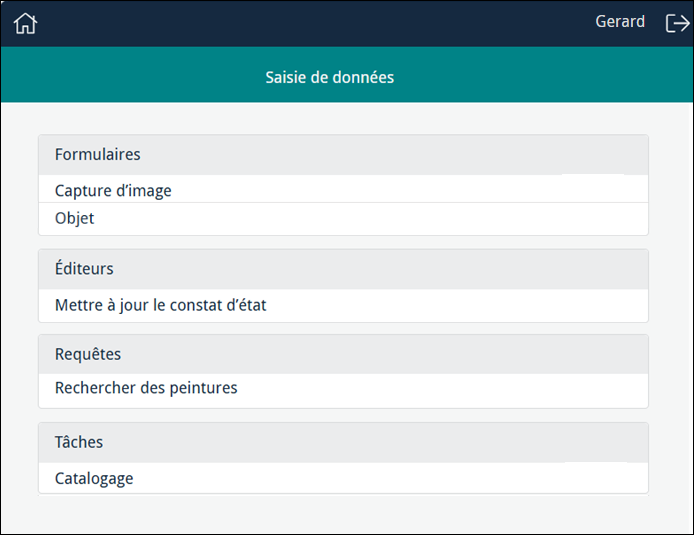Click the Saisie de données title
The image size is (694, 535).
pyautogui.click(x=330, y=77)
